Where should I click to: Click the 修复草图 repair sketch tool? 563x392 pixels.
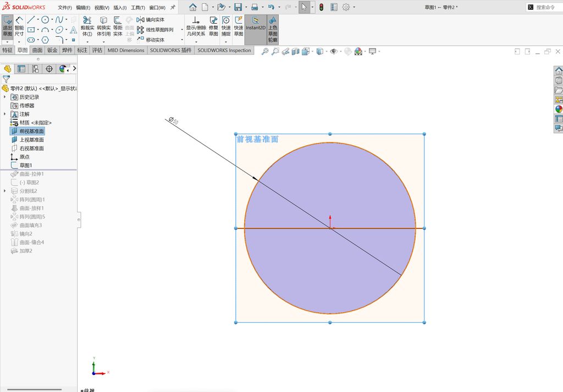(x=213, y=26)
